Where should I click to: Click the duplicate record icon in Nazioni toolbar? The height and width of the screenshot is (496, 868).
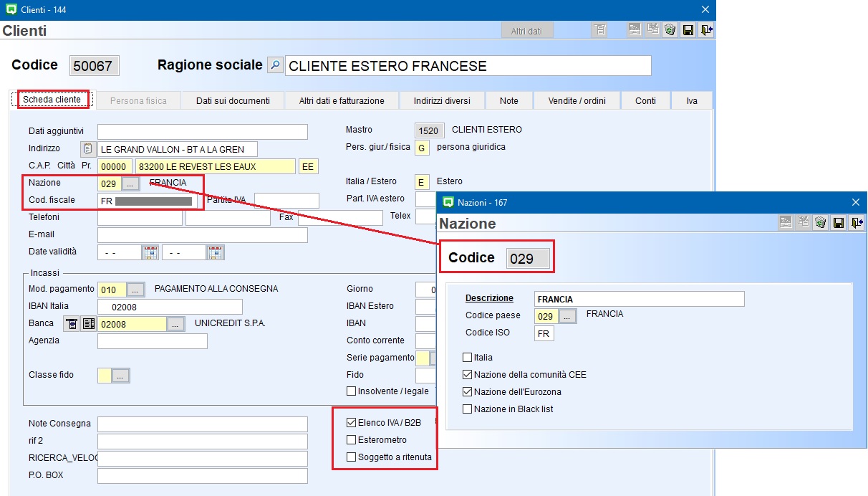pyautogui.click(x=804, y=223)
